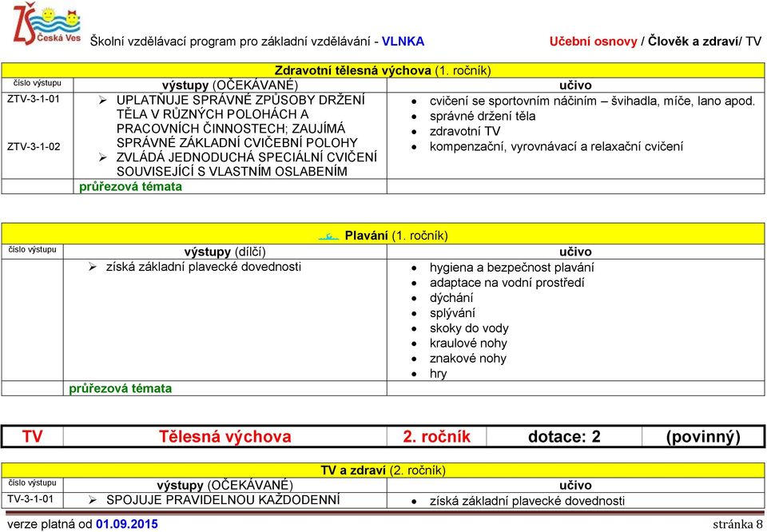Click 'učivo' header in the Plavání table
Image resolution: width=767 pixels, height=532 pixels.
[576, 252]
